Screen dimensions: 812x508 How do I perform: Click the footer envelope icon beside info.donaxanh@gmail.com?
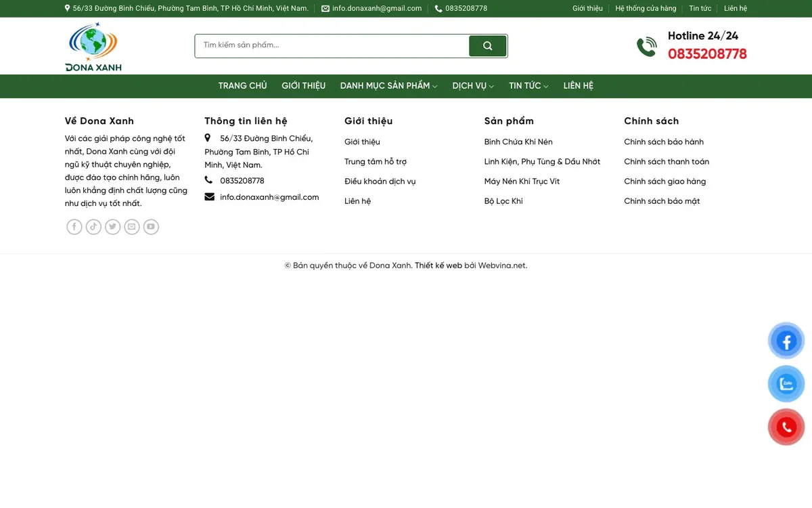tap(209, 197)
